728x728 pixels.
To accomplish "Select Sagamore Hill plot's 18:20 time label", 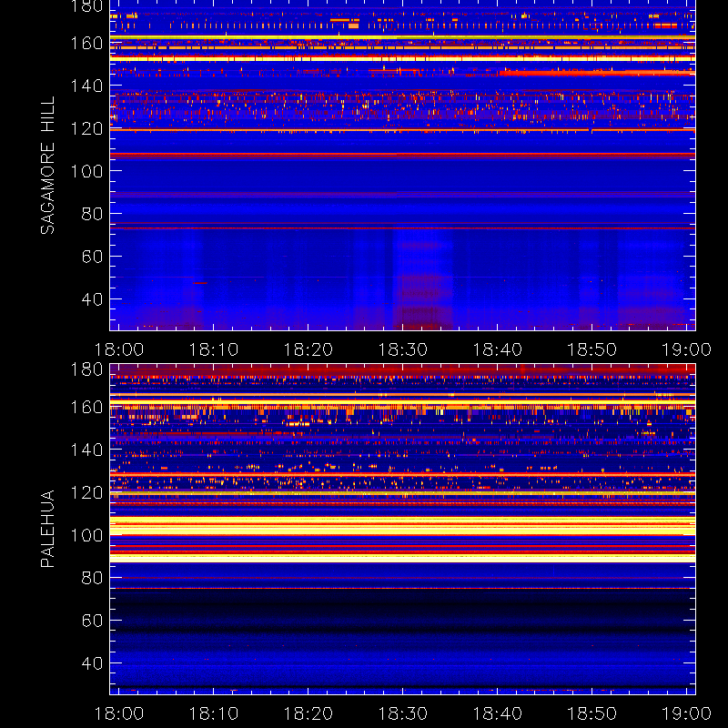I will (308, 349).
